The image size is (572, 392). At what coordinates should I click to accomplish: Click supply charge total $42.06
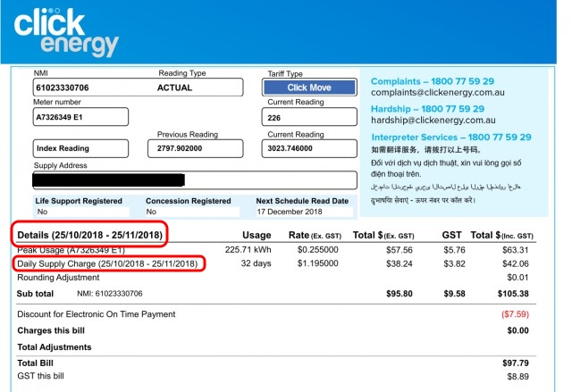click(x=515, y=263)
